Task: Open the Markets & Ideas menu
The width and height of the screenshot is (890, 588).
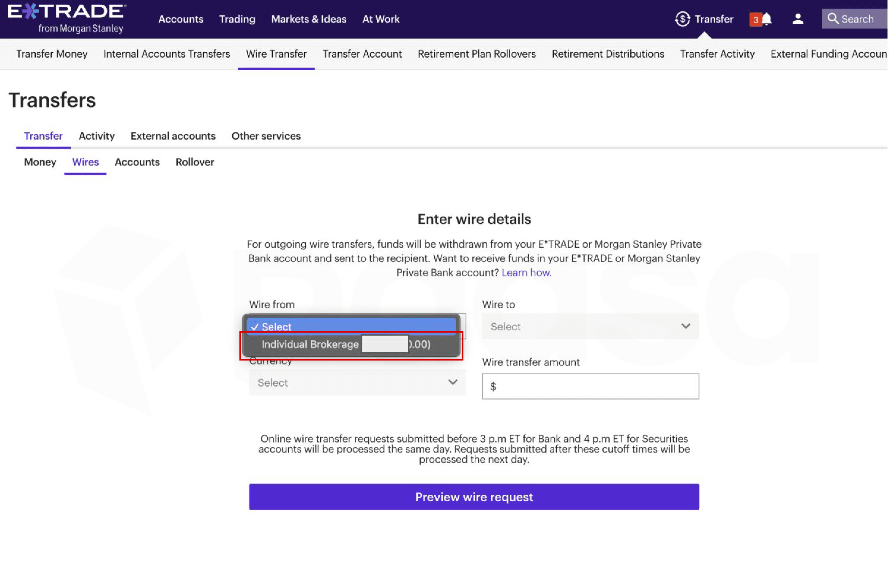Action: click(308, 19)
